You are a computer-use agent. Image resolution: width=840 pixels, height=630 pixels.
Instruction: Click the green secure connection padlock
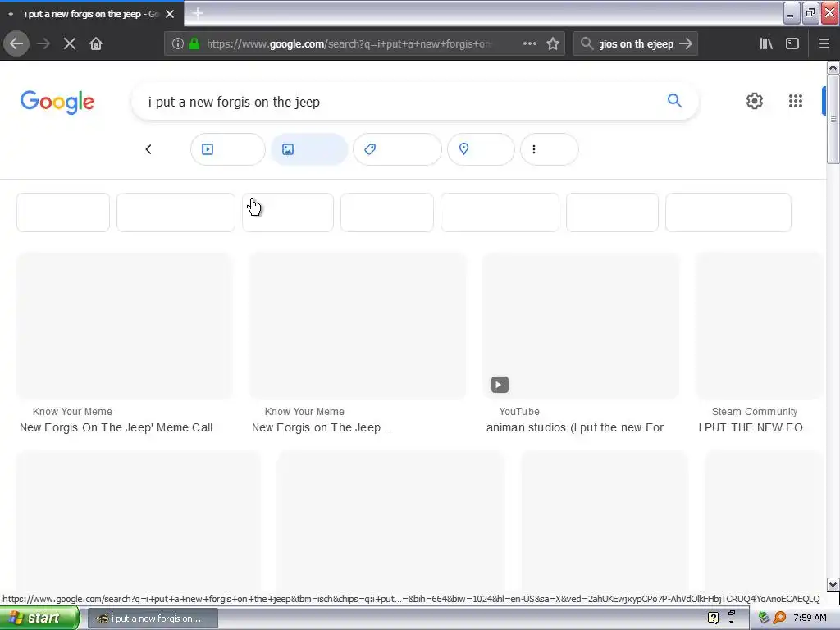click(194, 44)
